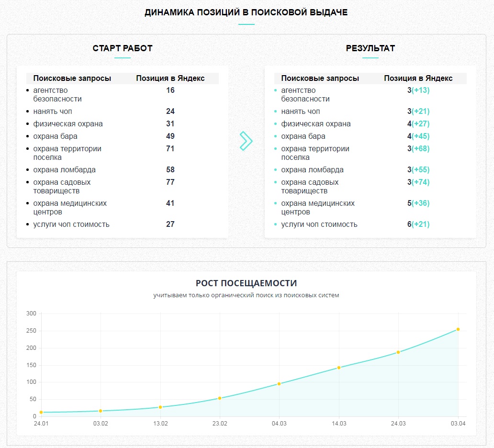494x448 pixels.
Task: Click the 'РОСТ ПОСЕЩАЕМОСТИ' chart title
Action: [246, 283]
